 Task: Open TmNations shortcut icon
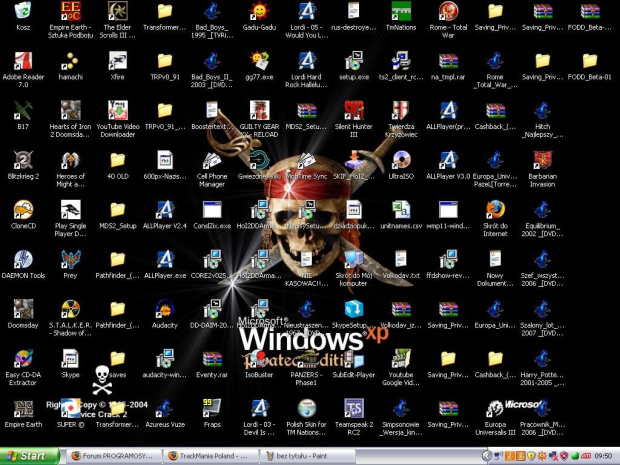pyautogui.click(x=401, y=11)
